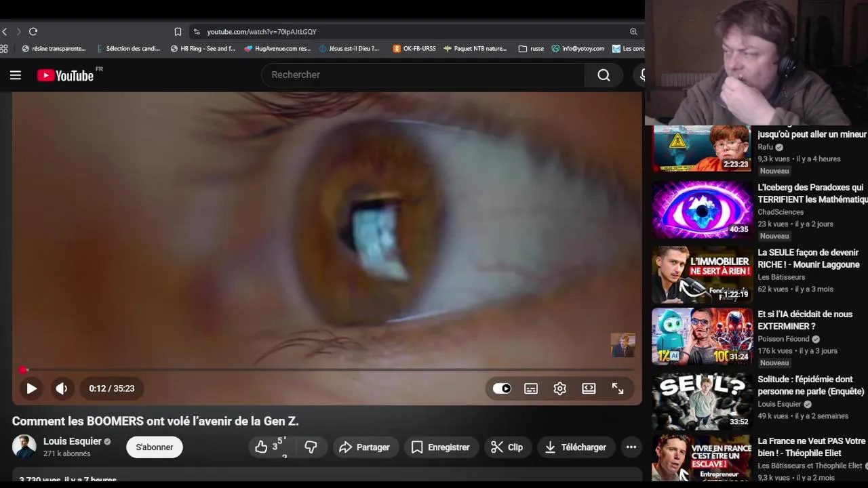Mute the video volume
The width and height of the screenshot is (868, 488).
pyautogui.click(x=62, y=388)
